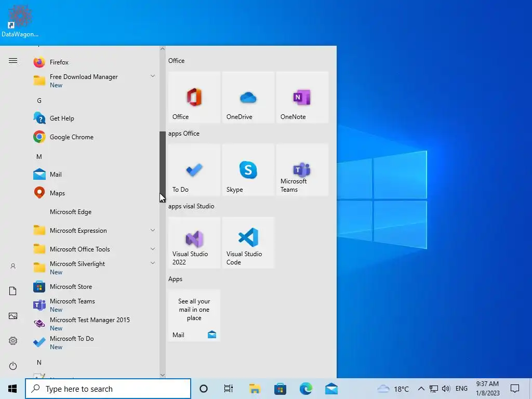532x399 pixels.
Task: Click the ENG language indicator
Action: (461, 389)
